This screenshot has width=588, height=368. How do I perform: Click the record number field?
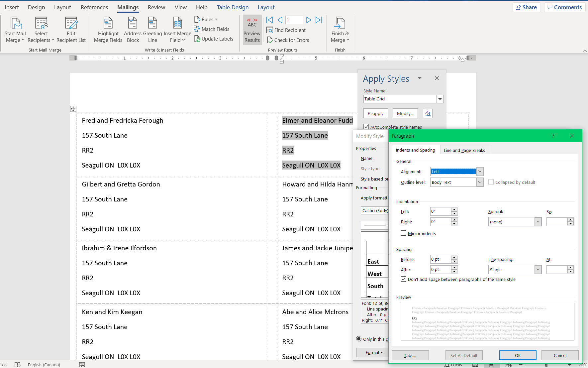click(294, 20)
